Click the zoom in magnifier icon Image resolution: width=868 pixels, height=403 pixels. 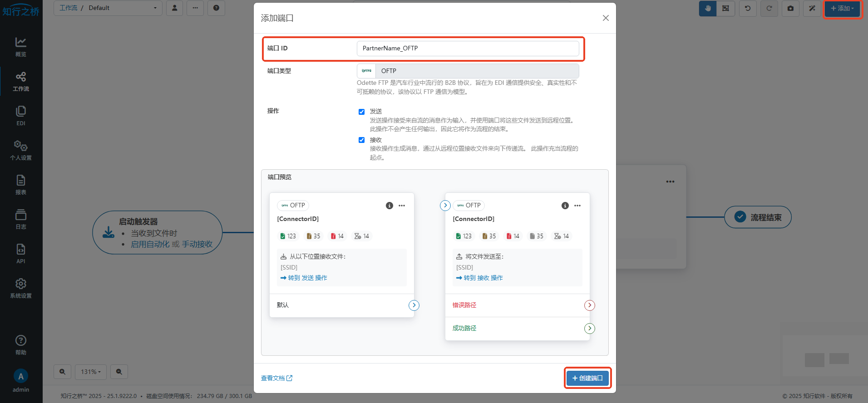[x=62, y=372]
